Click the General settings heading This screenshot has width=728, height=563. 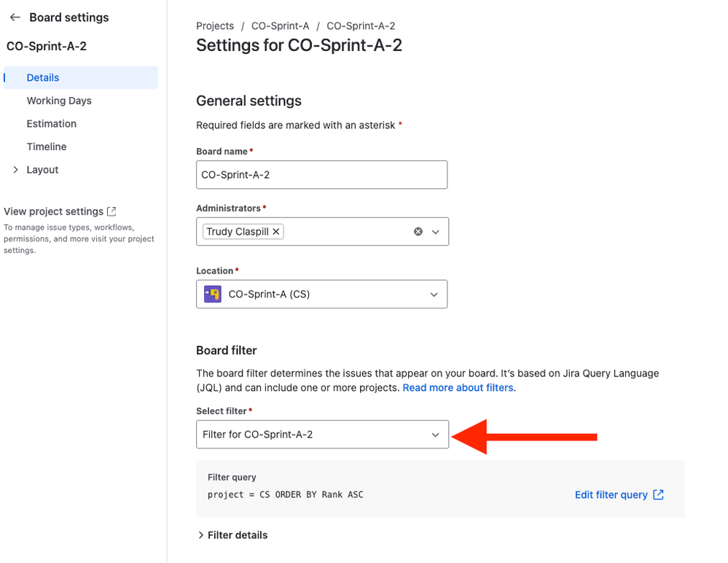click(x=248, y=101)
